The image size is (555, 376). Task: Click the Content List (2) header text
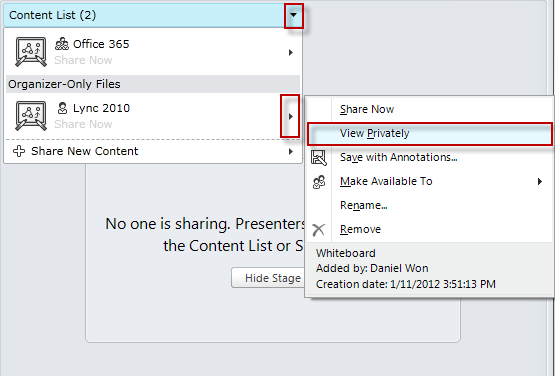coord(52,15)
